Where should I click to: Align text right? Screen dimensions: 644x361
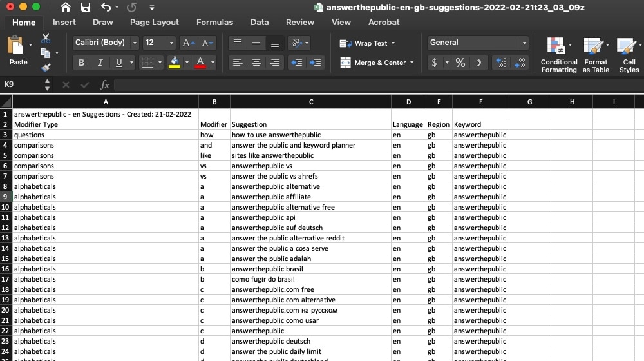pyautogui.click(x=275, y=63)
